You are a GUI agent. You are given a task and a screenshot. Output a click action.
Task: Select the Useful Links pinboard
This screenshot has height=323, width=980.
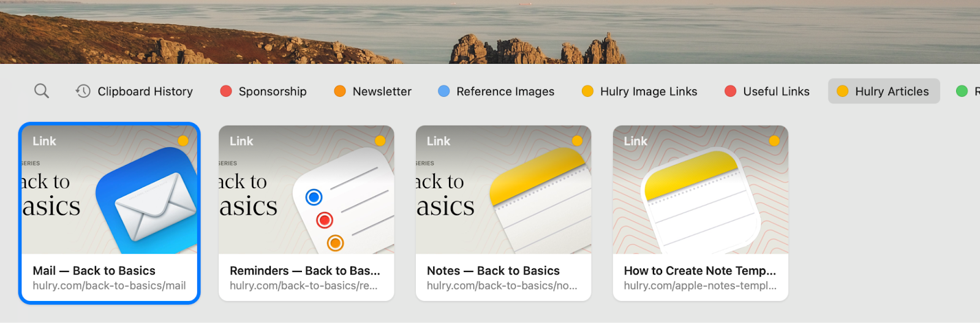pos(767,91)
